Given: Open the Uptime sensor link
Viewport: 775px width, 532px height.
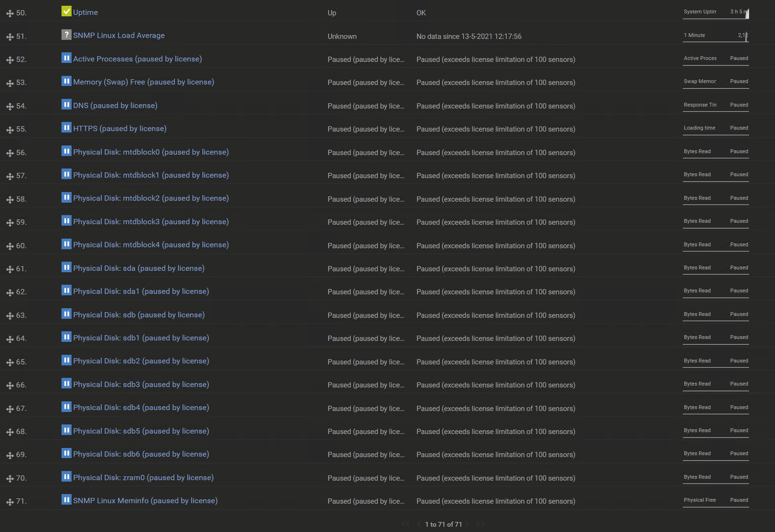Looking at the screenshot, I should [x=86, y=12].
